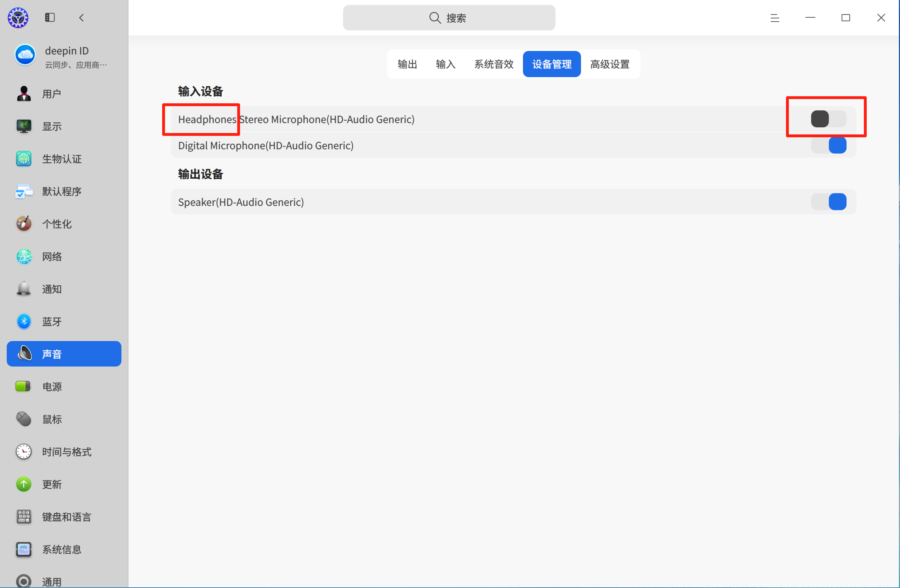Open the 电源 battery icon

(x=24, y=386)
